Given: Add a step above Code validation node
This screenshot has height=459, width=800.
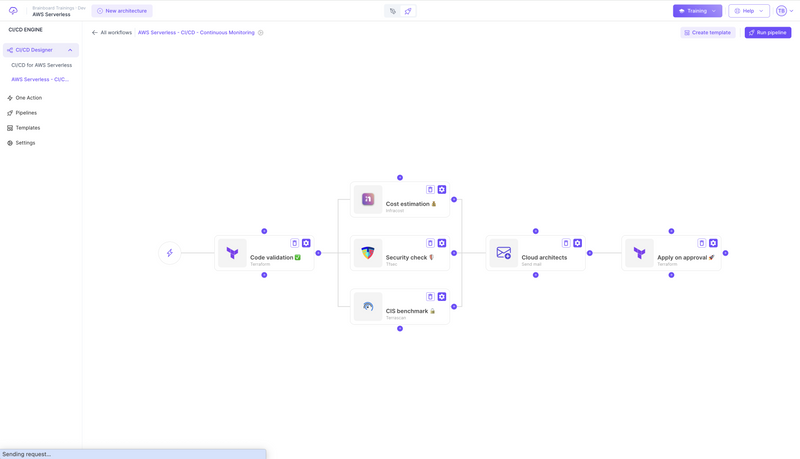Looking at the screenshot, I should tap(264, 231).
